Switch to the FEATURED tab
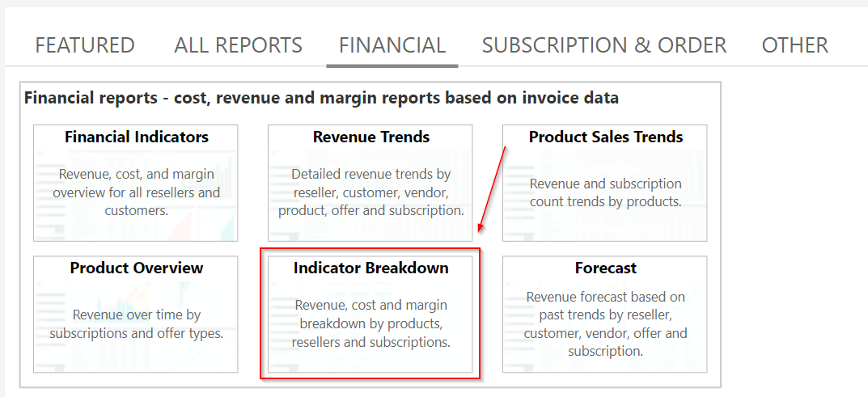Image resolution: width=868 pixels, height=397 pixels. [x=85, y=45]
